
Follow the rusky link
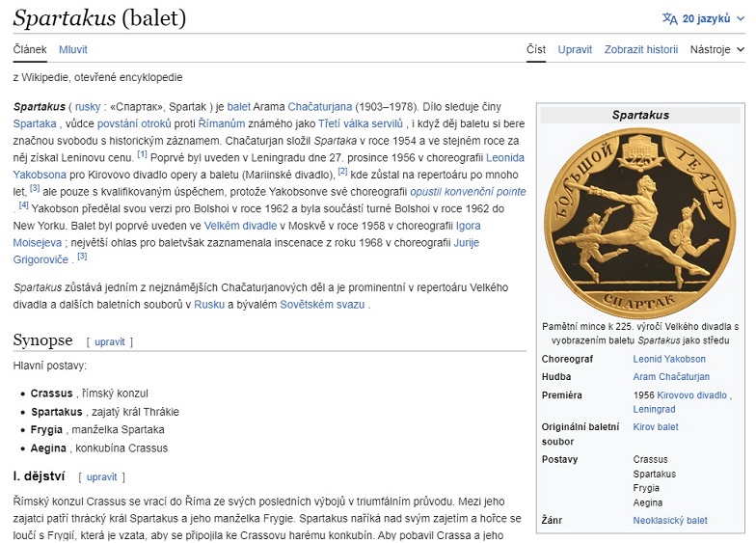(x=88, y=106)
